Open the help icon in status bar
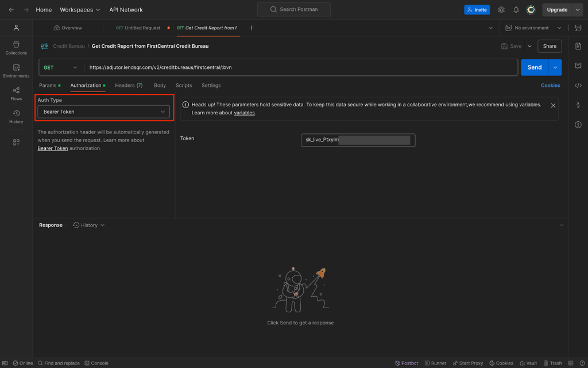Viewport: 588px width, 368px height. [582, 363]
